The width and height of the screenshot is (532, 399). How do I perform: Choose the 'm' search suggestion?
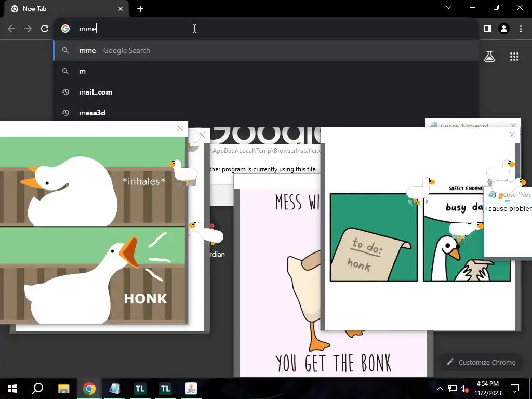[267, 71]
